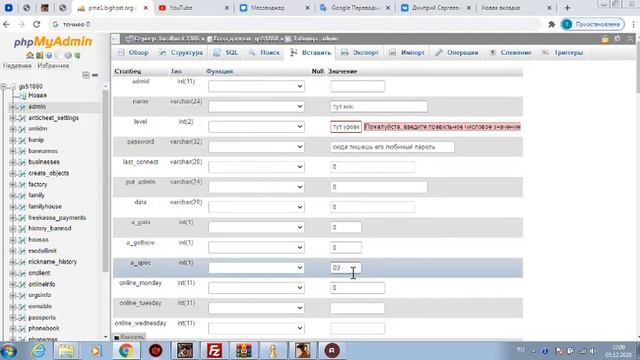Open Windows Start menu
Screen dimensions: 640x360
(x=9, y=351)
